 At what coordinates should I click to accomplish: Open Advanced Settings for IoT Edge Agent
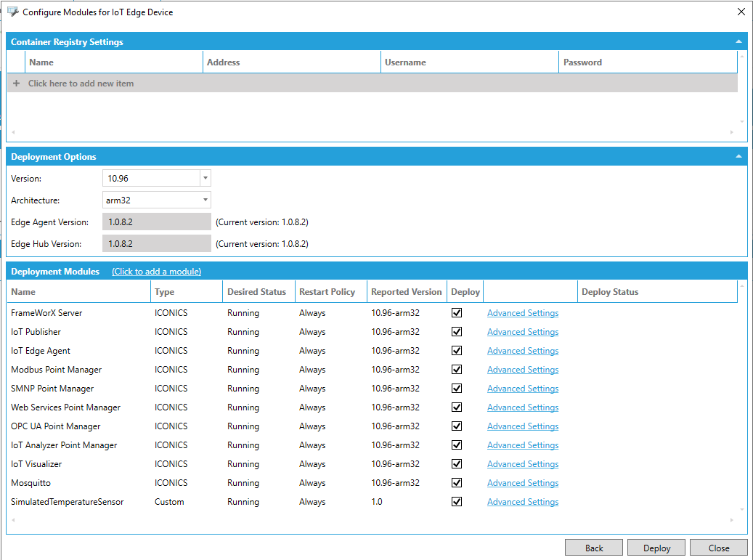pos(523,351)
